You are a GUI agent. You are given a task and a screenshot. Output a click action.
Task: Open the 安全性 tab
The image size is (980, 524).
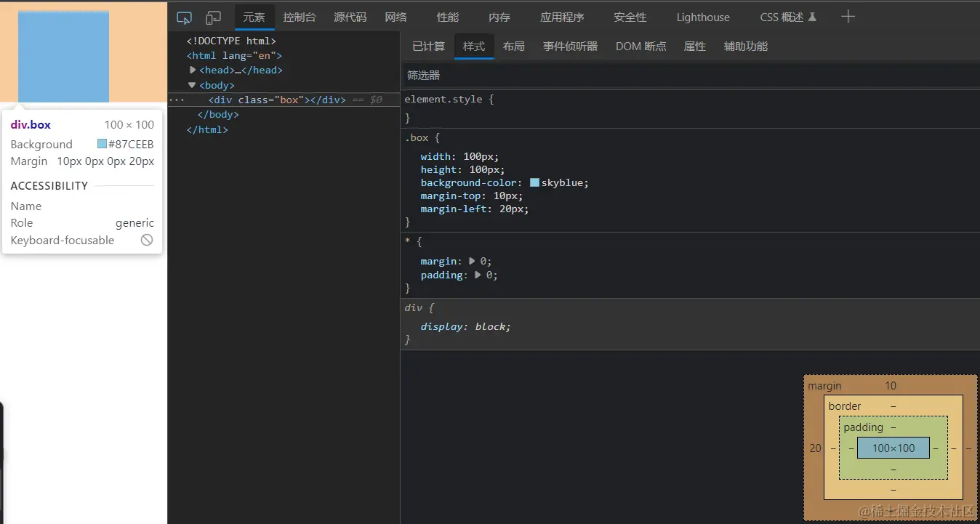[x=630, y=17]
